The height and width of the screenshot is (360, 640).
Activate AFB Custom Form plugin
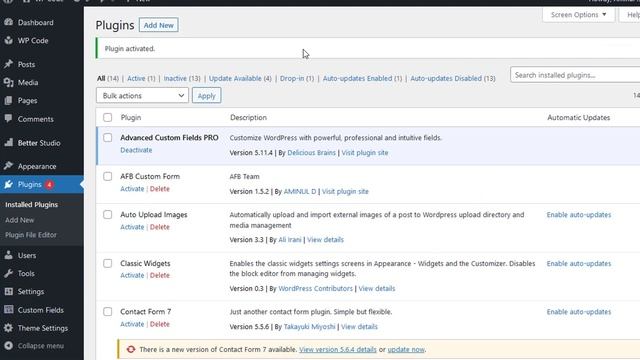(x=132, y=189)
